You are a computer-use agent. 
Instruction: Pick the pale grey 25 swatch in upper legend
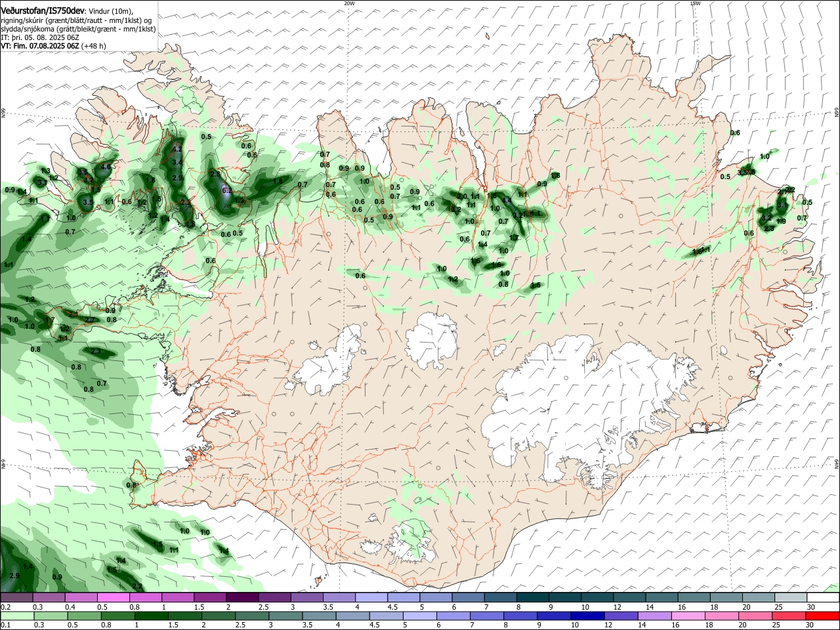(x=791, y=598)
